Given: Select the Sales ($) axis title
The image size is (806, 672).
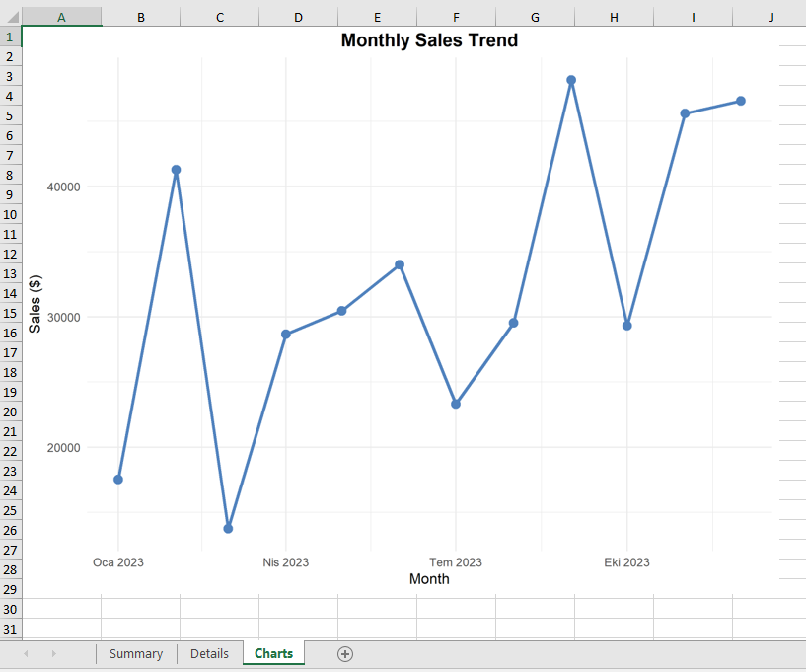Looking at the screenshot, I should (x=36, y=303).
